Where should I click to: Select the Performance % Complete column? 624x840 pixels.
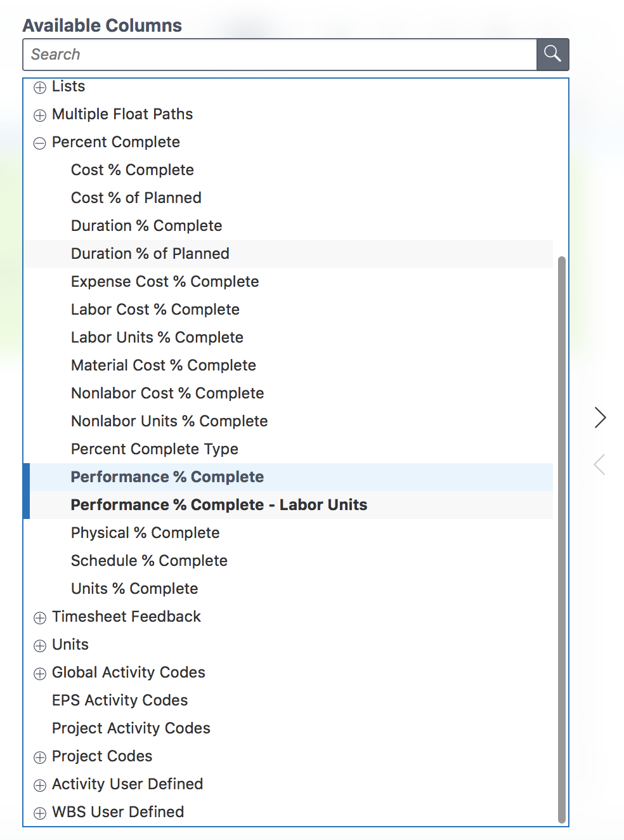[167, 476]
